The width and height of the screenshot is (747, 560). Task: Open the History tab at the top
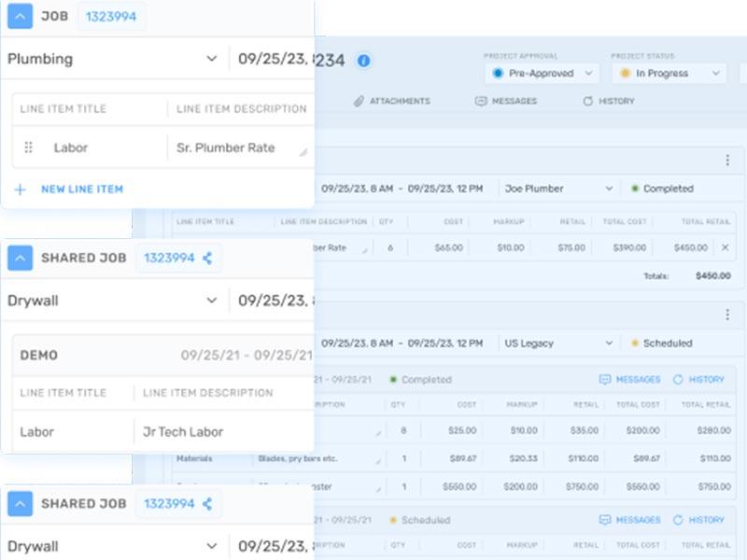coord(609,101)
